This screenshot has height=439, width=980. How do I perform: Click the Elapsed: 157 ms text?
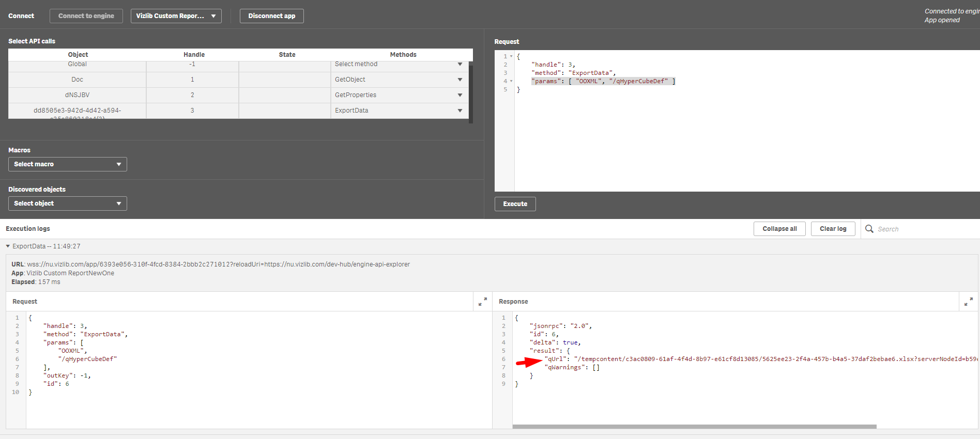pyautogui.click(x=36, y=282)
